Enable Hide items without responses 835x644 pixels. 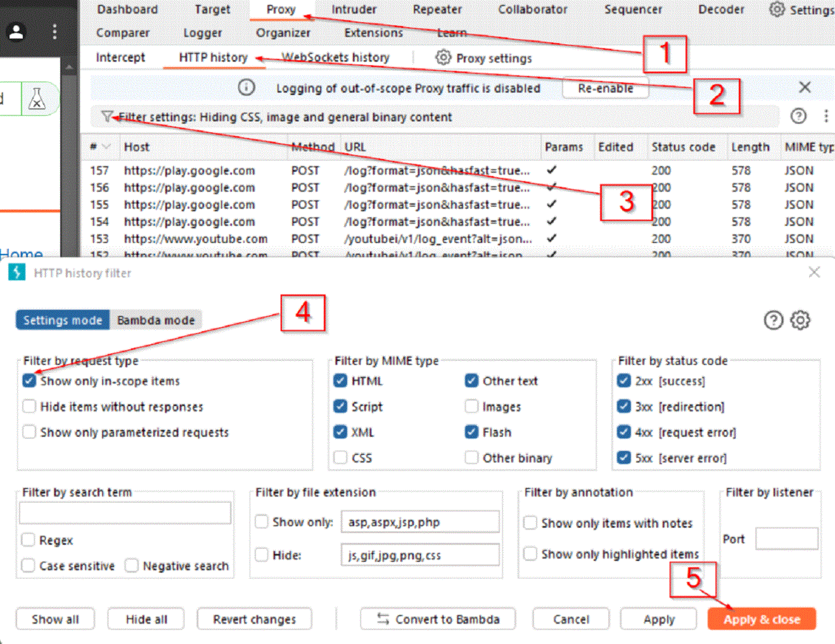[29, 407]
